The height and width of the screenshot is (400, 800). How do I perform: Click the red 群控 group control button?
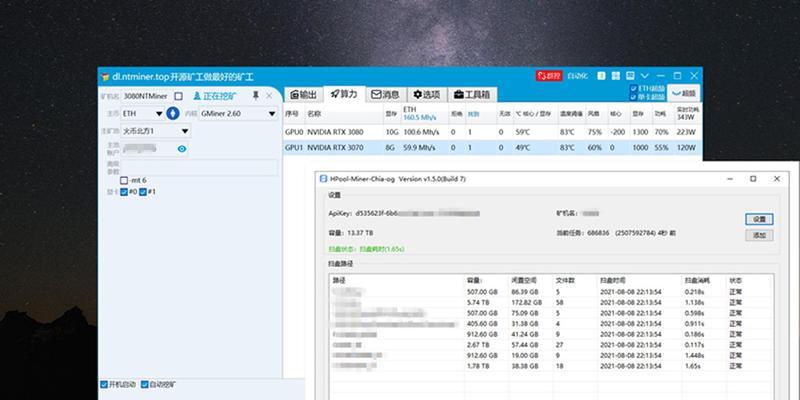point(548,76)
